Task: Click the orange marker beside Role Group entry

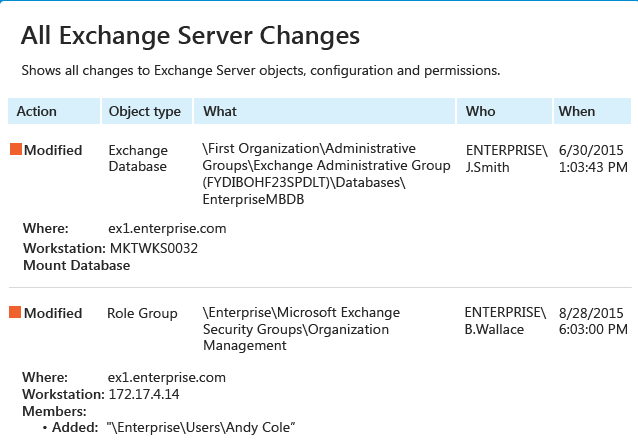Action: (x=15, y=312)
